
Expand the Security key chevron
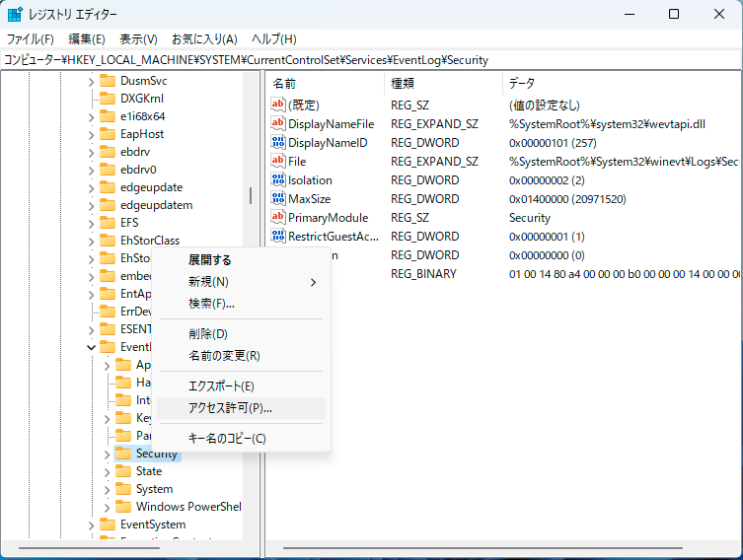(107, 454)
